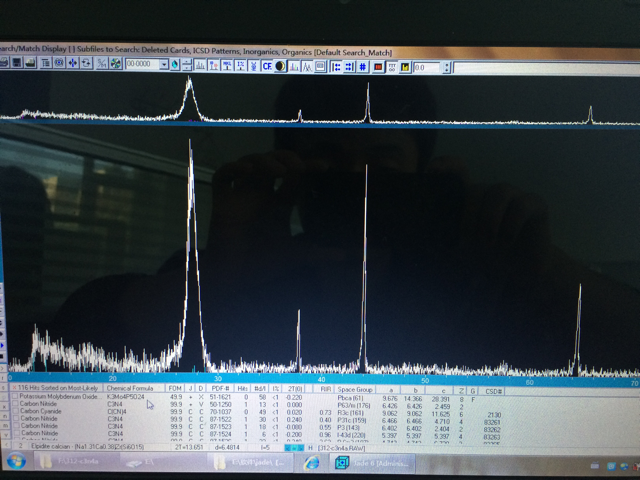Click the yellow M icon in the toolbar
Image resolution: width=640 pixels, height=480 pixels.
coord(405,67)
